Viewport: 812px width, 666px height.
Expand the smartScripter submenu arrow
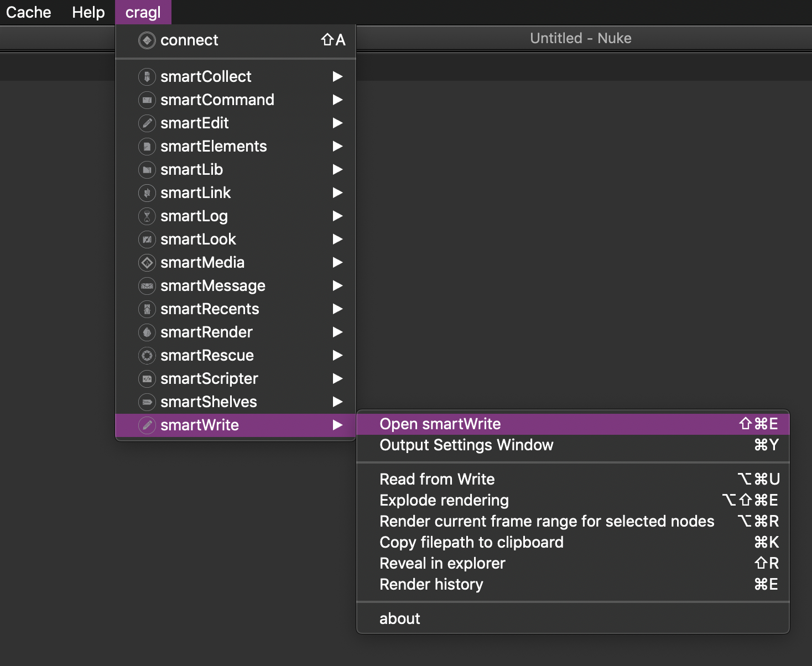coord(337,379)
